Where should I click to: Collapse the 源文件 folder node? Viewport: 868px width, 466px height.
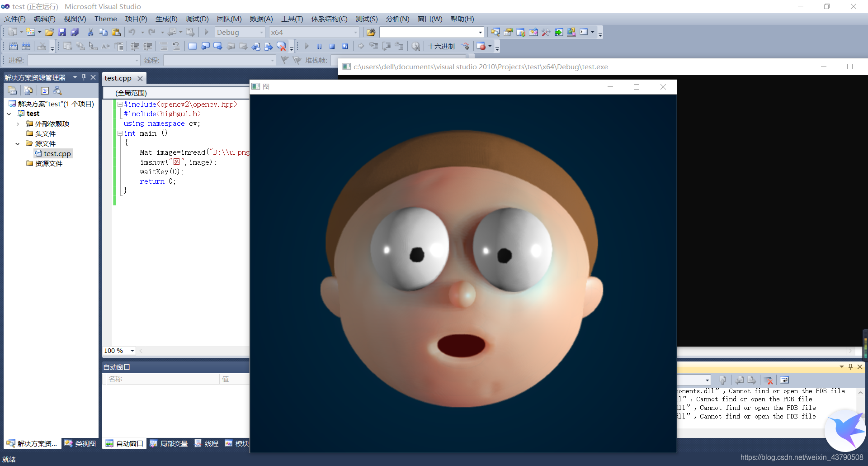[x=18, y=144]
